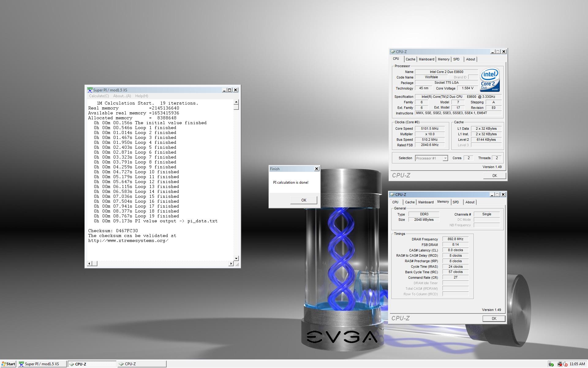Switch to Mainboard tab in lower CPU-Z
588x368 pixels.
(x=426, y=202)
